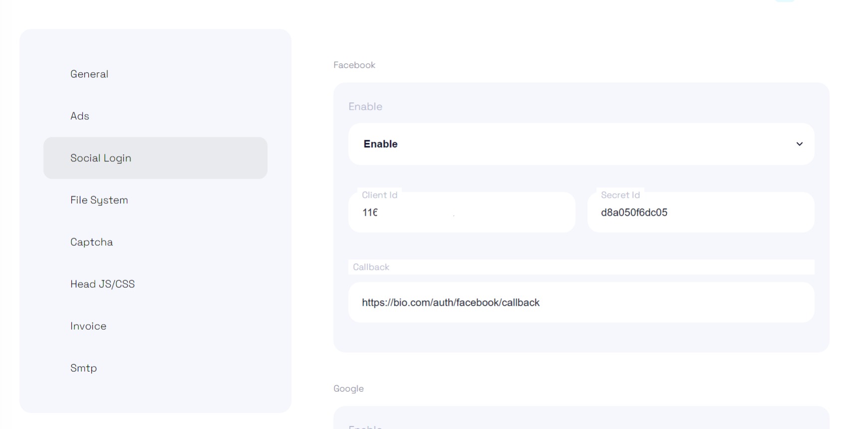Viewport: 868px width, 429px height.
Task: Click the Callback label bar
Action: (581, 267)
